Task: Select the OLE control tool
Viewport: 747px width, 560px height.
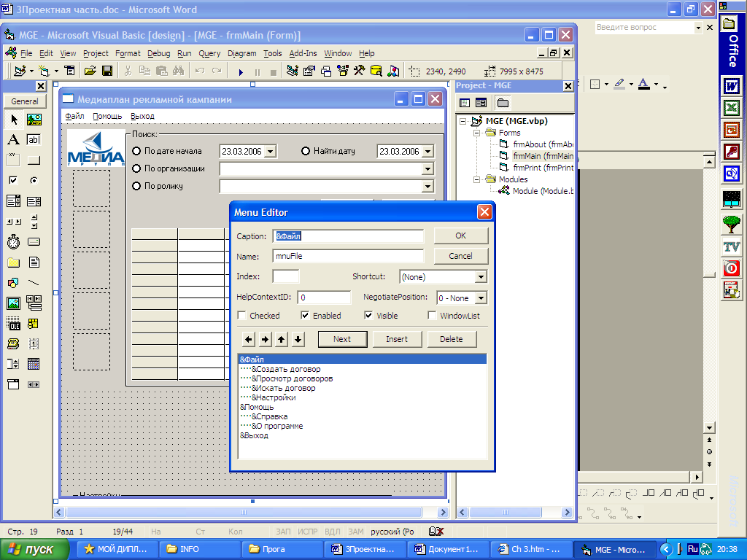Action: click(13, 324)
